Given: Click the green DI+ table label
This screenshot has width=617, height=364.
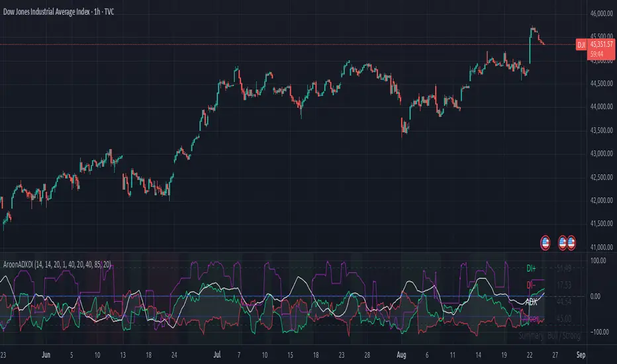Looking at the screenshot, I should coord(531,269).
